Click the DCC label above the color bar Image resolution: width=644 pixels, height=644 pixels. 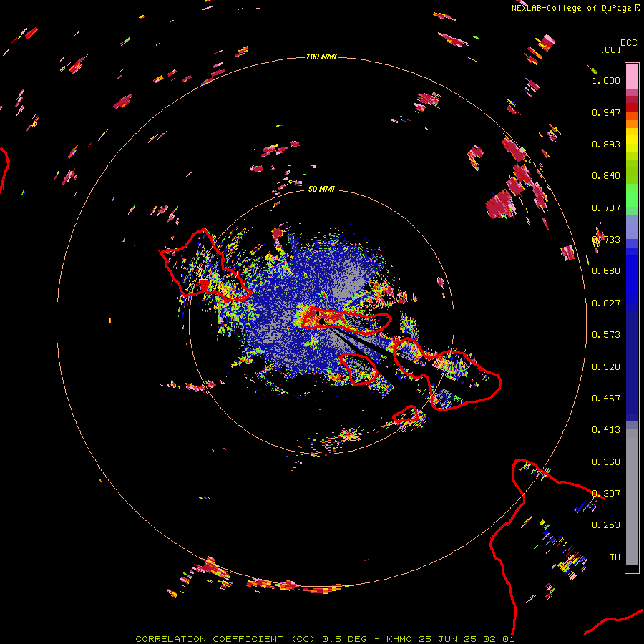tap(628, 43)
